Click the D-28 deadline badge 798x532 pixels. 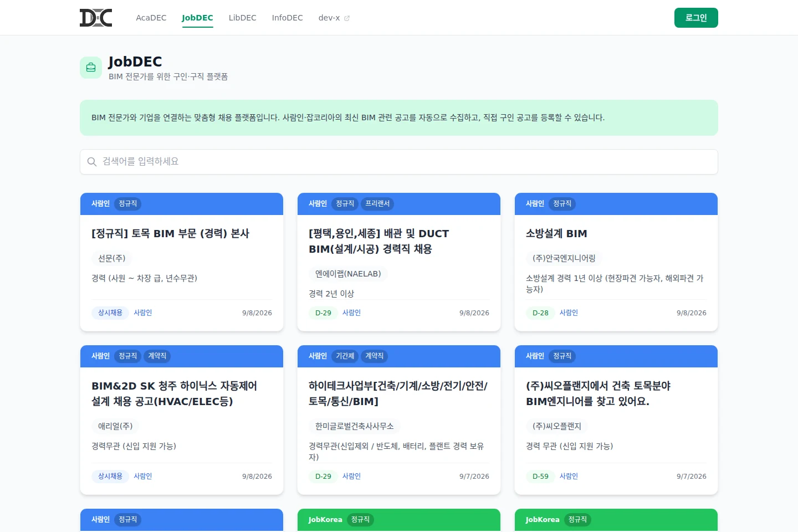coord(540,313)
